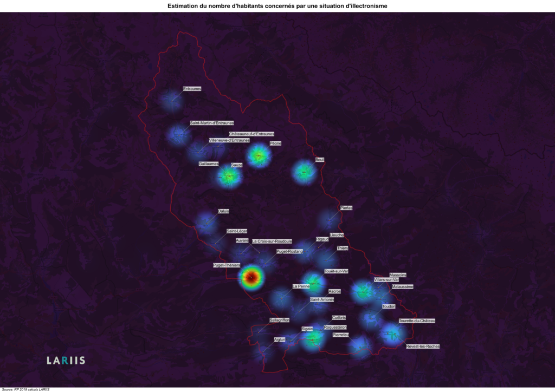Select the Pierlas label
The height and width of the screenshot is (392, 555).
pos(346,207)
